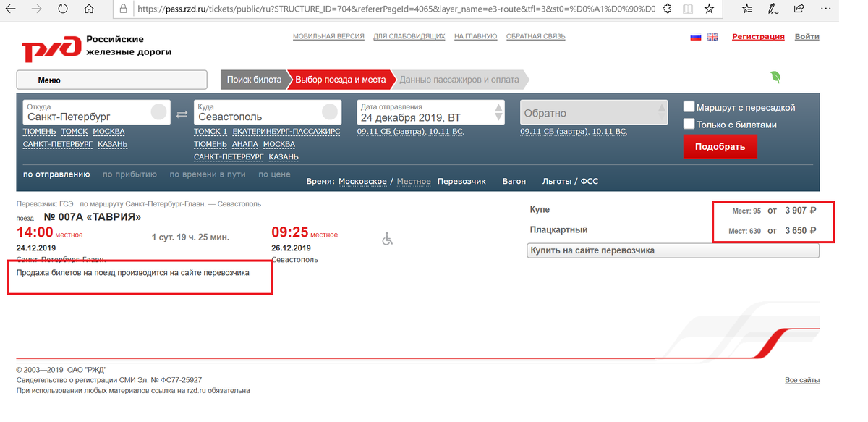Sort results по времени в пути
Viewport: 868px width, 422px height.
[x=208, y=174]
